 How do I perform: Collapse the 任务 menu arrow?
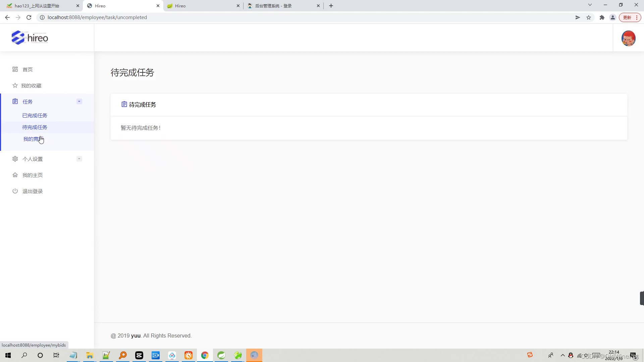pos(79,102)
